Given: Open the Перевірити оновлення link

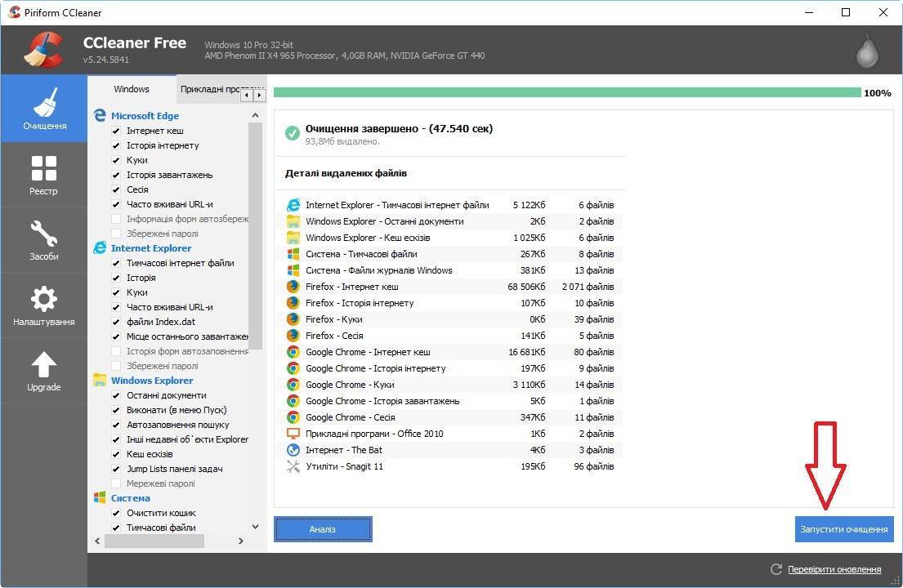Looking at the screenshot, I should [x=834, y=569].
